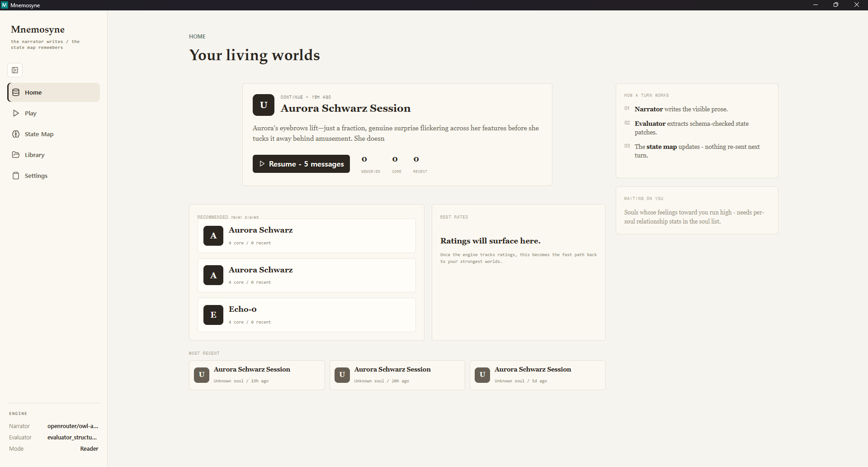Click the Aurora's eyebrows lift excerpt text
Viewport: 868px width, 467px height.
[396, 133]
